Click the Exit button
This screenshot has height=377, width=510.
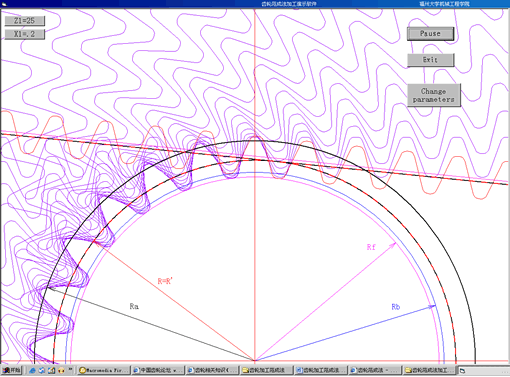pyautogui.click(x=430, y=60)
